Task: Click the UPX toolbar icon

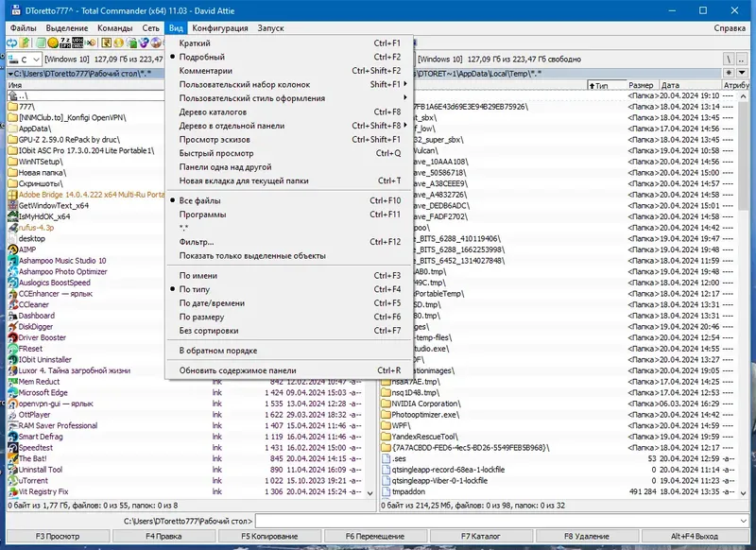Action: pos(77,43)
